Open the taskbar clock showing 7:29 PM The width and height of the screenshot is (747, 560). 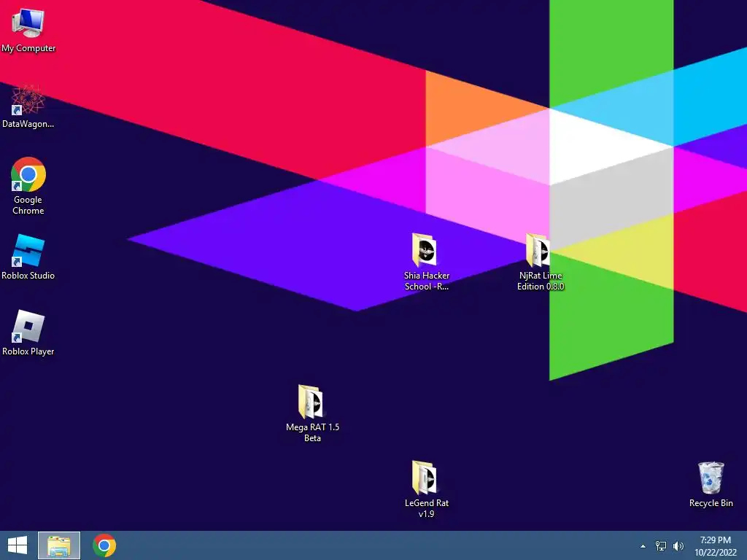click(716, 546)
